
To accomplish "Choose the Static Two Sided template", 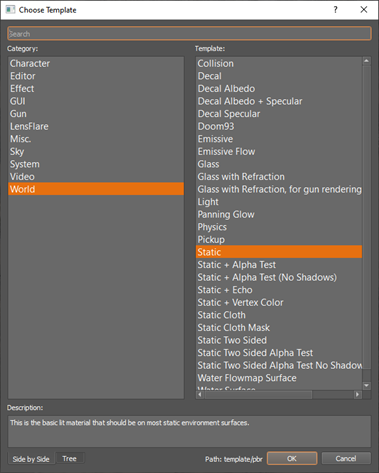I will point(279,340).
